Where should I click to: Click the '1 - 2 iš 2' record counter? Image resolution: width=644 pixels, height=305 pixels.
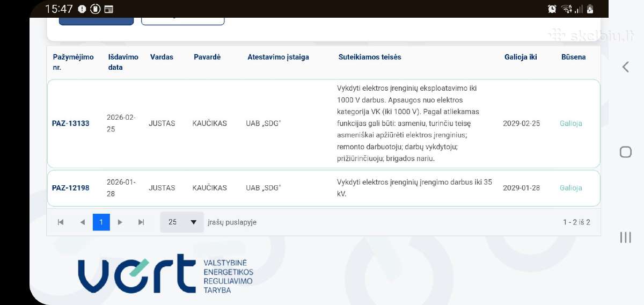click(x=576, y=222)
